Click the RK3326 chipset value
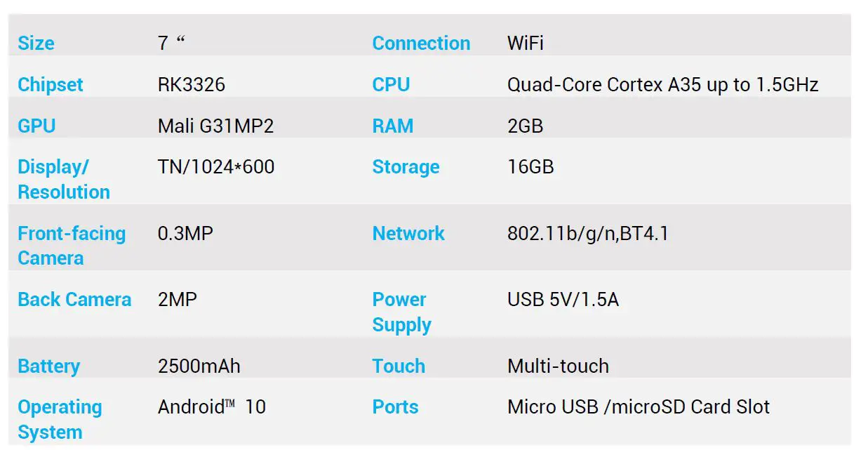This screenshot has width=868, height=450. pos(192,85)
